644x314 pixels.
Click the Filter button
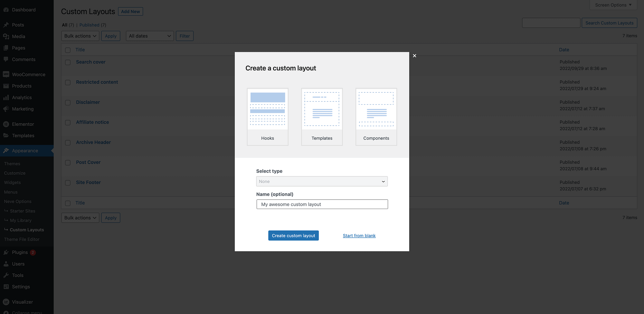point(185,36)
